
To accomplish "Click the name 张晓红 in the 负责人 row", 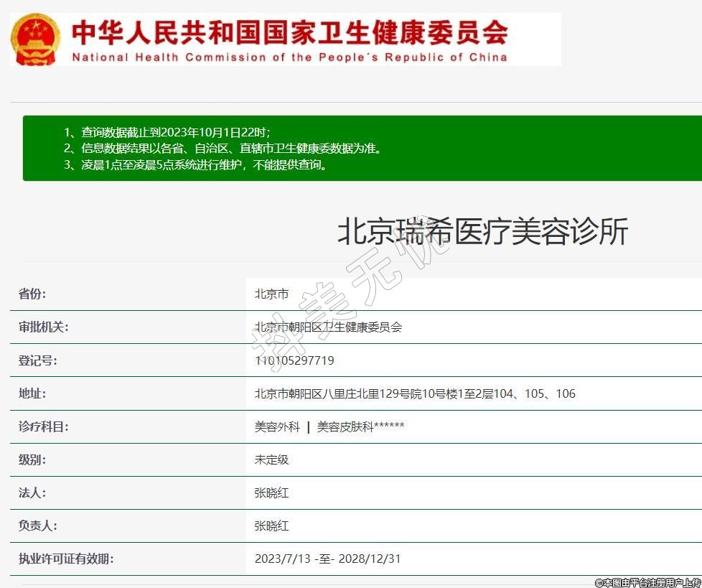I will (271, 526).
